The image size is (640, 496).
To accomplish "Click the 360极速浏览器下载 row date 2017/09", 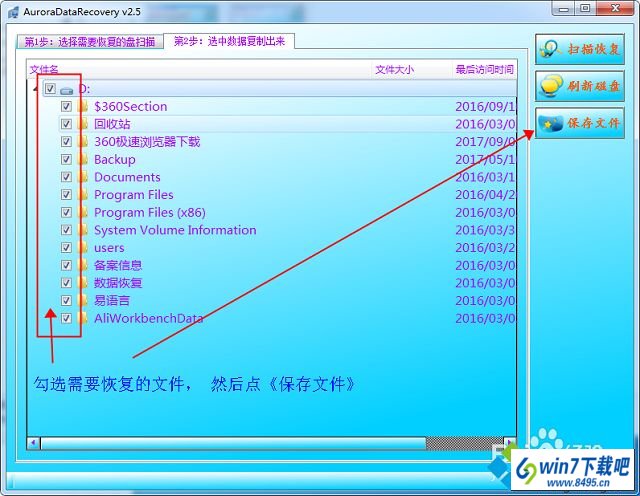I will pyautogui.click(x=485, y=142).
